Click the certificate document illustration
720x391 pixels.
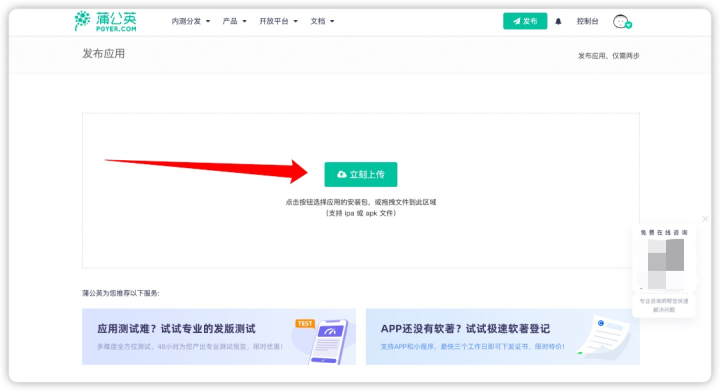click(x=605, y=336)
